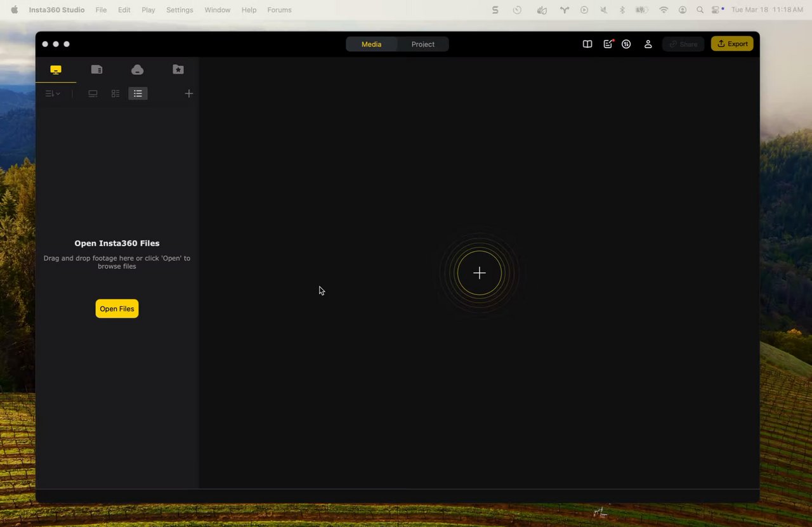Open the Insta360 Studio app menu
812x527 pixels.
(56, 10)
